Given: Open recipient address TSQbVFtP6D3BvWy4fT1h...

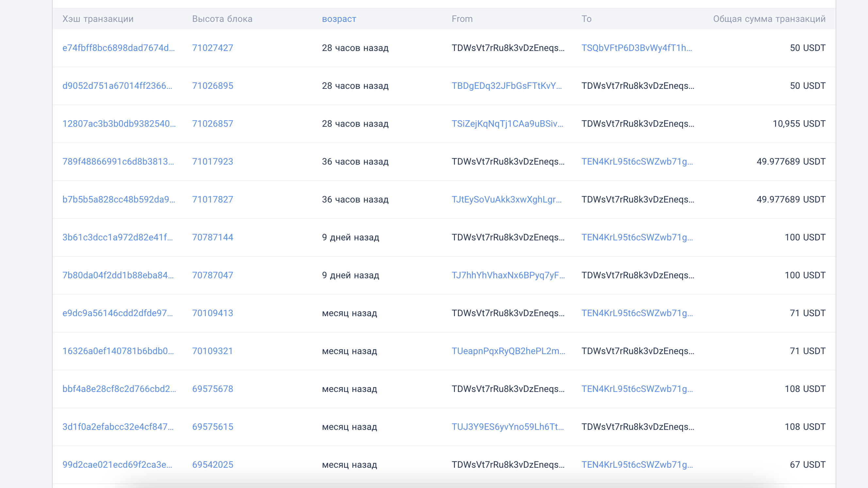Looking at the screenshot, I should click(637, 48).
